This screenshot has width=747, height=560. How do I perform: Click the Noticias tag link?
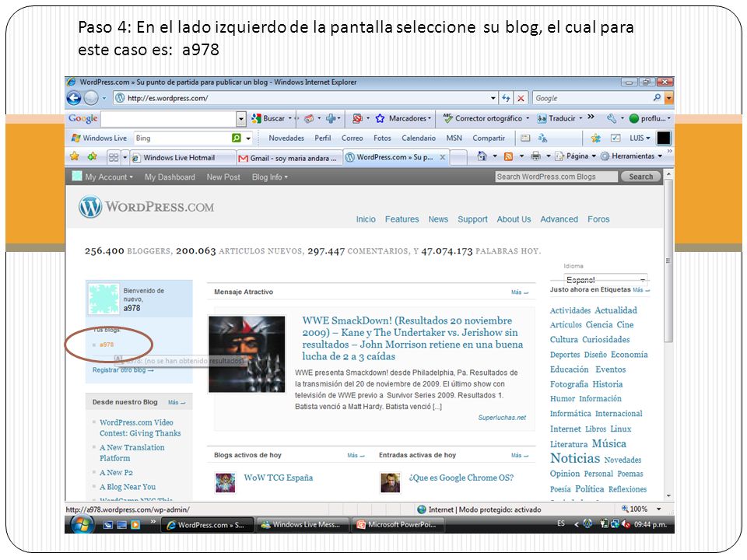[575, 459]
